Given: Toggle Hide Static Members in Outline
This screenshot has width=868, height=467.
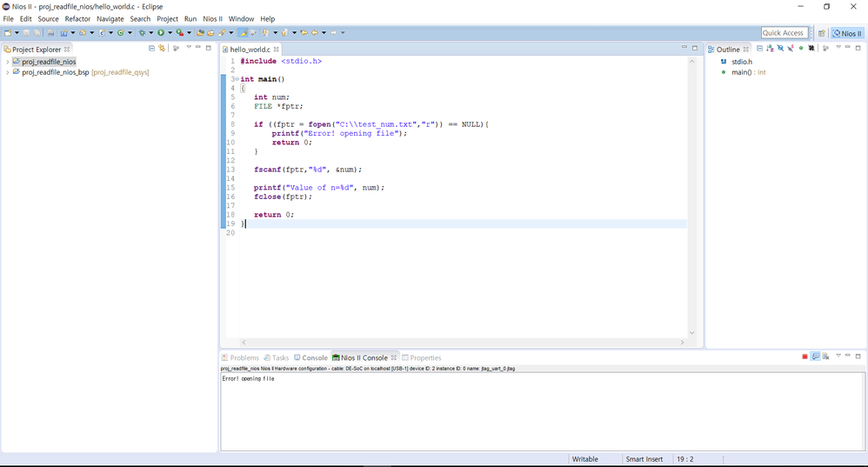Looking at the screenshot, I should coord(791,49).
